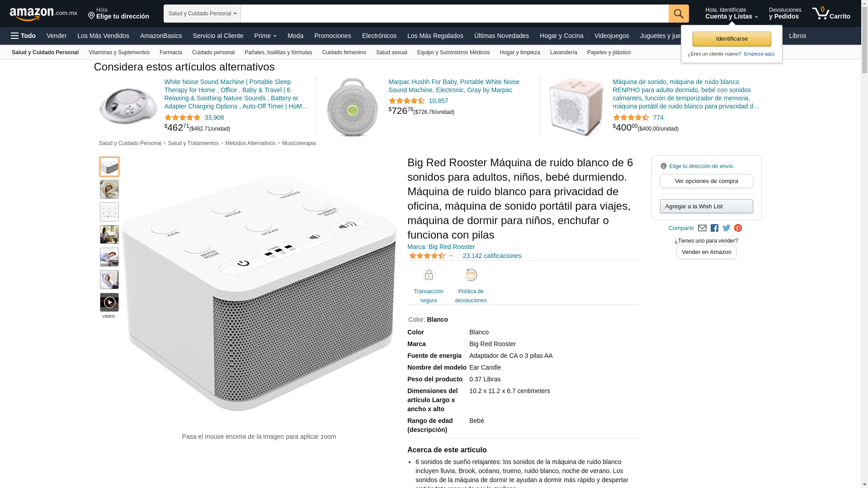Share product on Twitter icon
The height and width of the screenshot is (488, 868).
click(x=726, y=228)
